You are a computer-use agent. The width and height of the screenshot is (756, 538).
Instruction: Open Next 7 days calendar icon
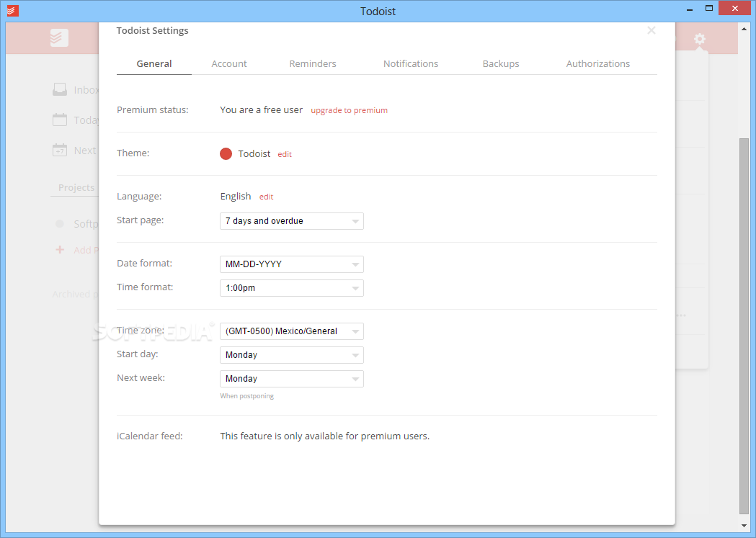pyautogui.click(x=60, y=150)
